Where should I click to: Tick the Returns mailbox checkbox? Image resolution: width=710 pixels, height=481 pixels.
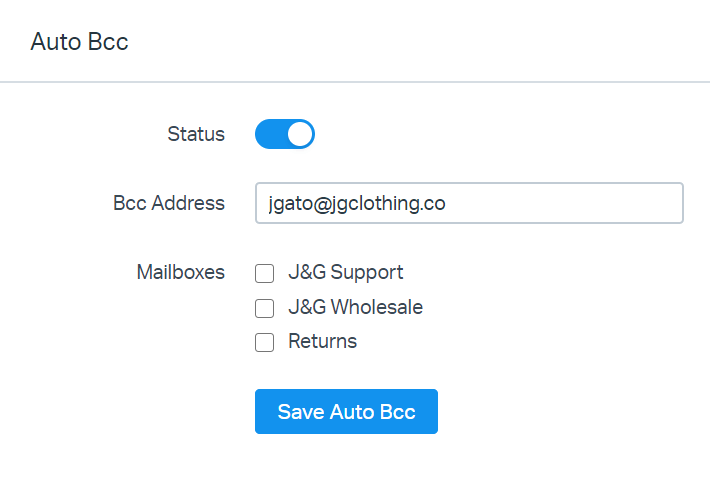point(264,343)
